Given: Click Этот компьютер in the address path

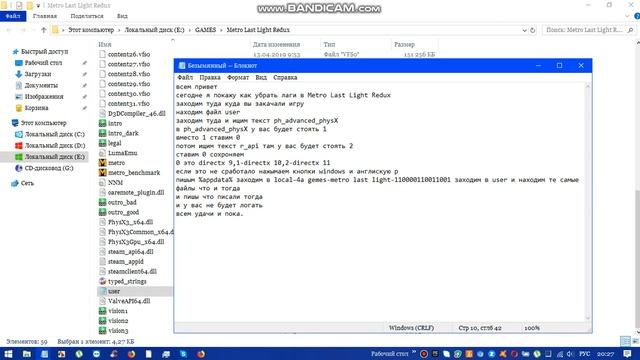Looking at the screenshot, I should [x=91, y=30].
